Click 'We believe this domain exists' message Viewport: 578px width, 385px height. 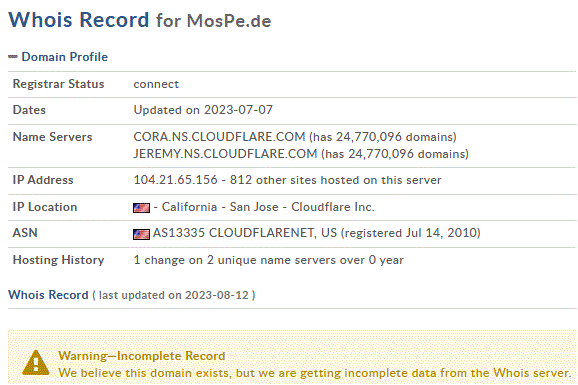[x=145, y=373]
